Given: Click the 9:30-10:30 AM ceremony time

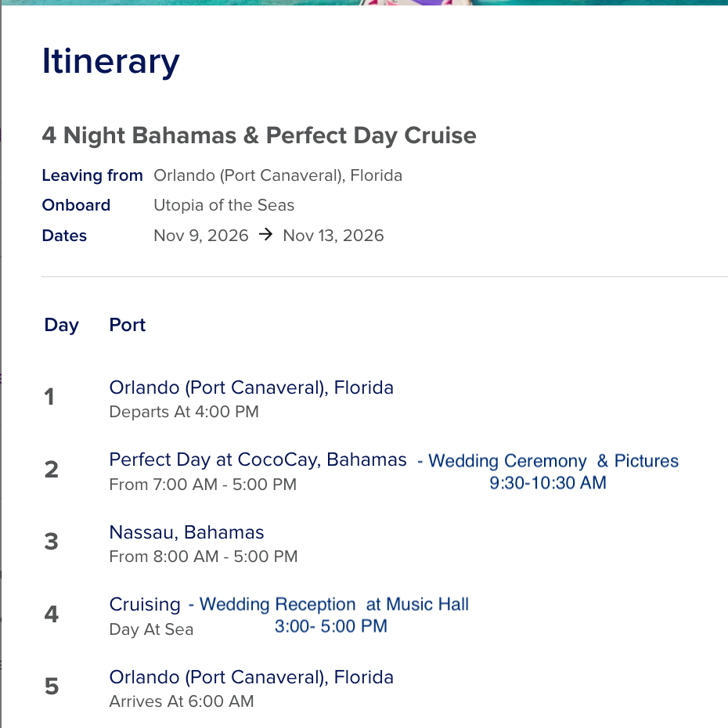Looking at the screenshot, I should click(548, 483).
